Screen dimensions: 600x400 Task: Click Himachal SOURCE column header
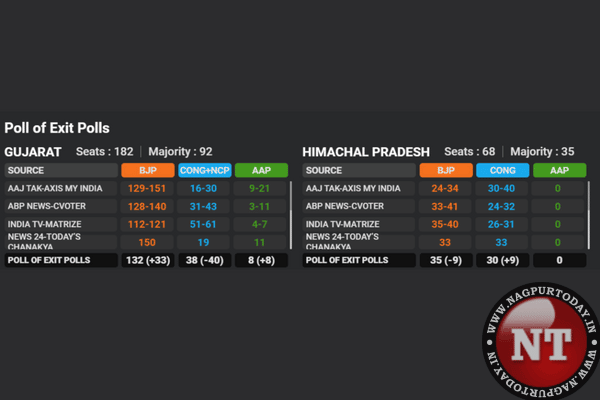(x=359, y=170)
